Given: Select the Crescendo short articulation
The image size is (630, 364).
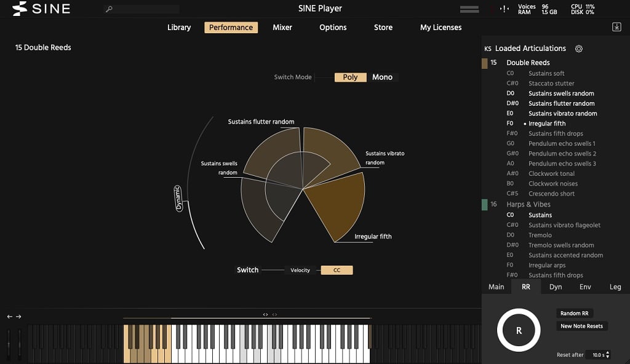Looking at the screenshot, I should 551,194.
